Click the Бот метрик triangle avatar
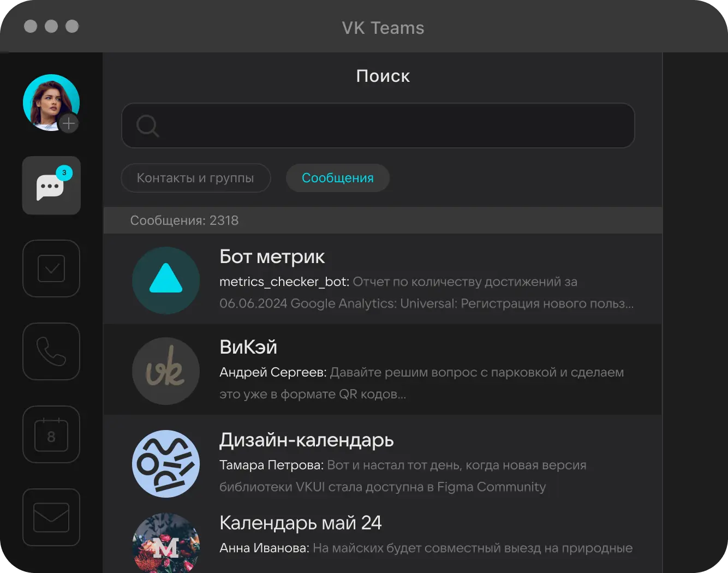 point(166,280)
